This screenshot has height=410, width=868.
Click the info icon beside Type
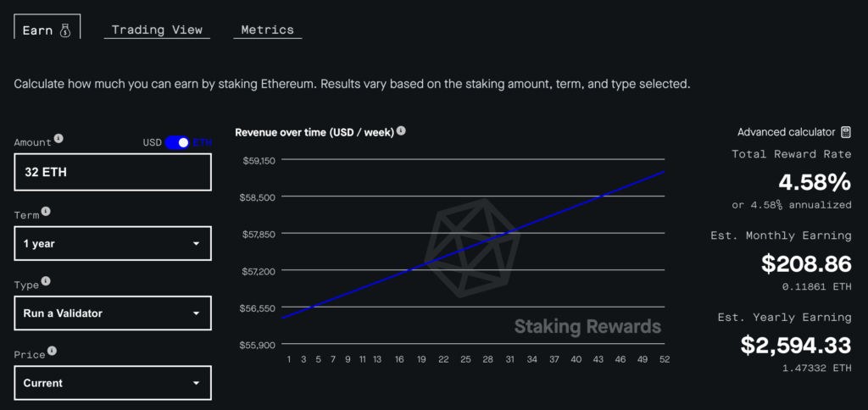tap(46, 281)
